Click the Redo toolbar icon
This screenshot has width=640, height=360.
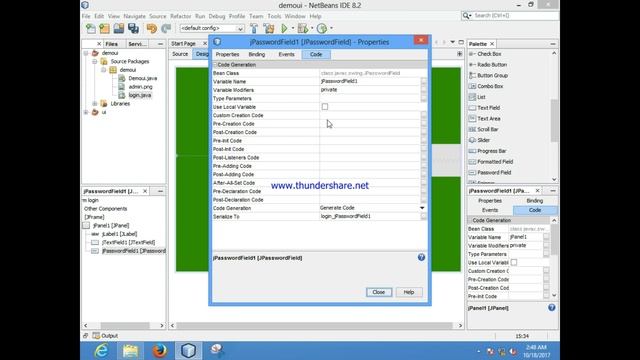point(166,28)
